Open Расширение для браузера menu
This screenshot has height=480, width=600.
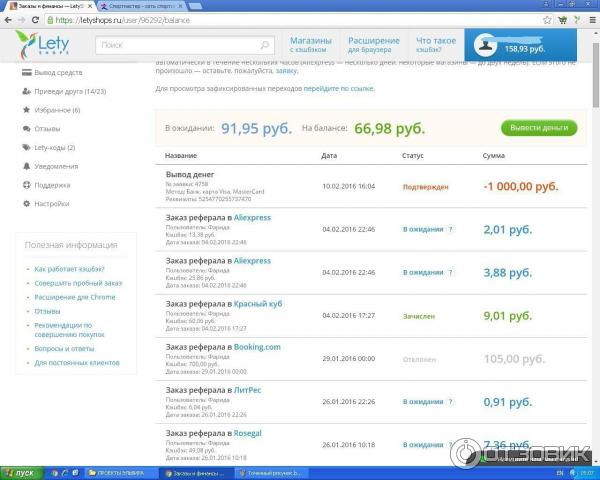373,45
